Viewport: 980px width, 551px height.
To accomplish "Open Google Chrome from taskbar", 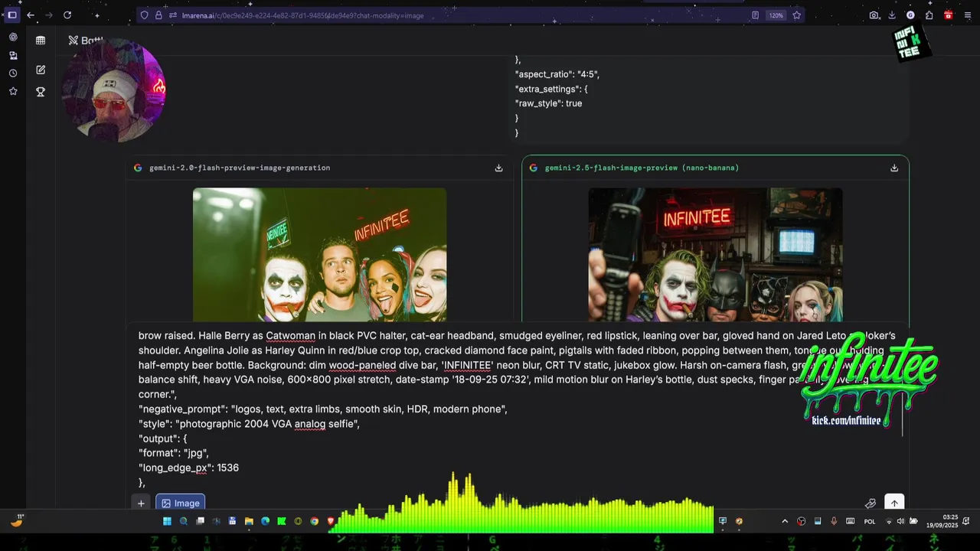I will [x=314, y=521].
